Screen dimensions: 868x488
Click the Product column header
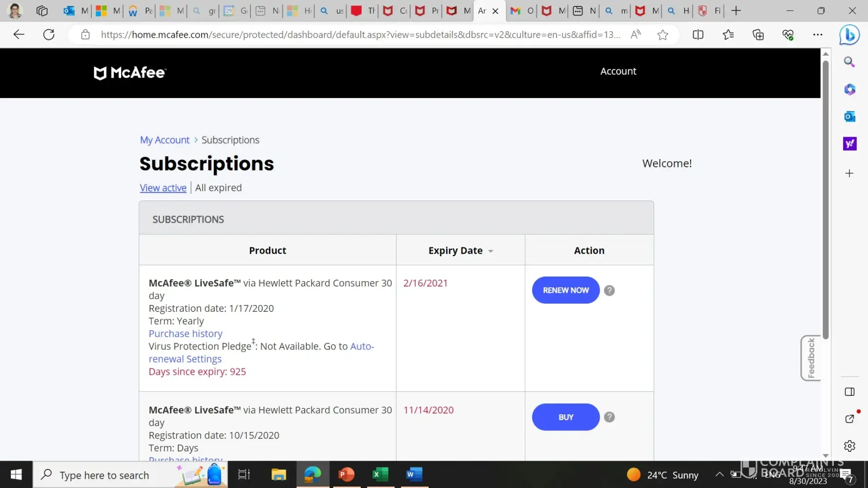coord(268,250)
